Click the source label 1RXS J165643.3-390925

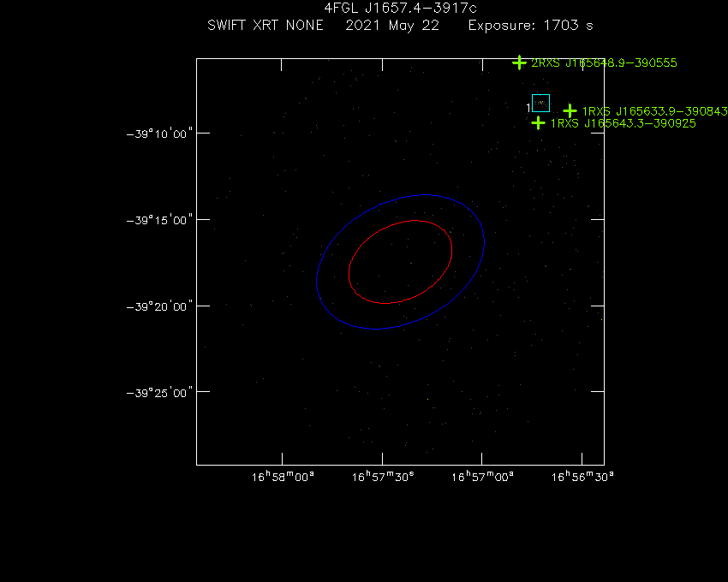click(623, 123)
